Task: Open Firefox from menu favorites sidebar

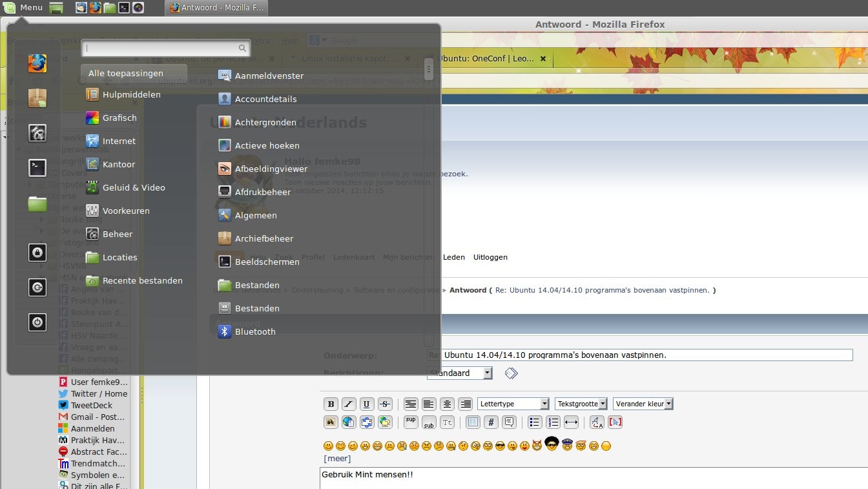Action: [x=37, y=63]
